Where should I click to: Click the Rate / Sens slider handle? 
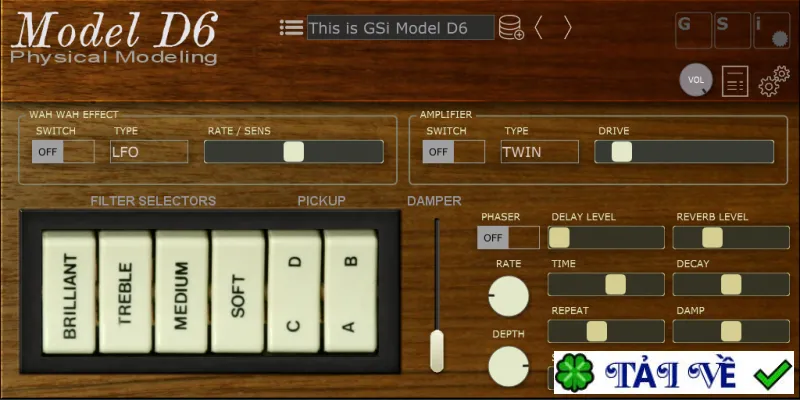[x=294, y=152]
